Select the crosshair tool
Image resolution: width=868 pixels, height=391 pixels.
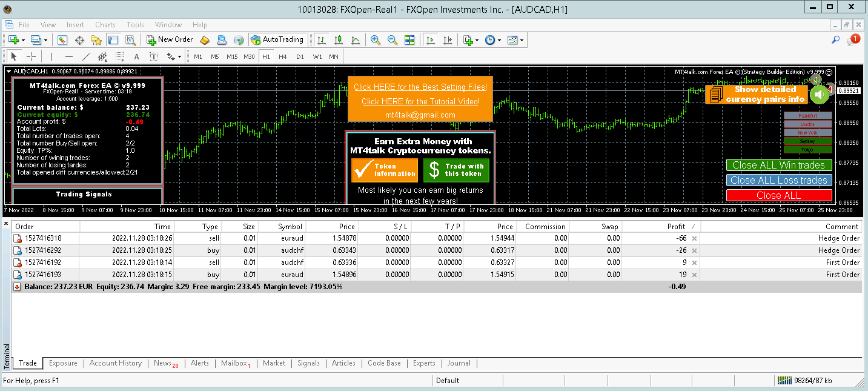31,56
